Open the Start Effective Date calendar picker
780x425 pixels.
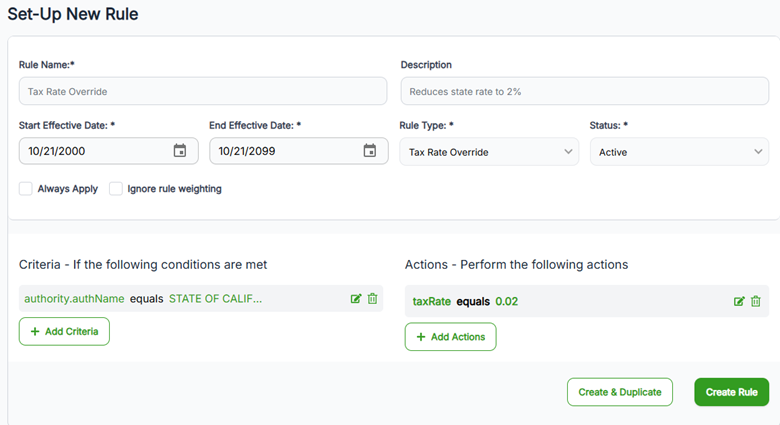pos(180,151)
